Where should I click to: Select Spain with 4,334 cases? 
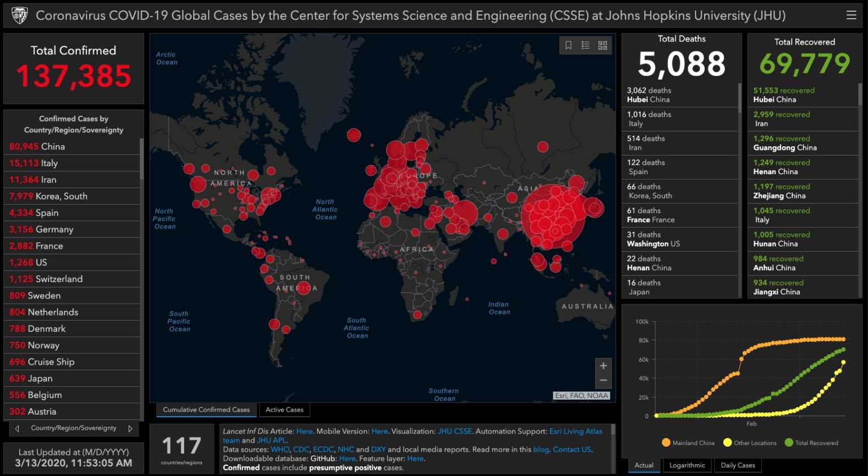click(72, 213)
